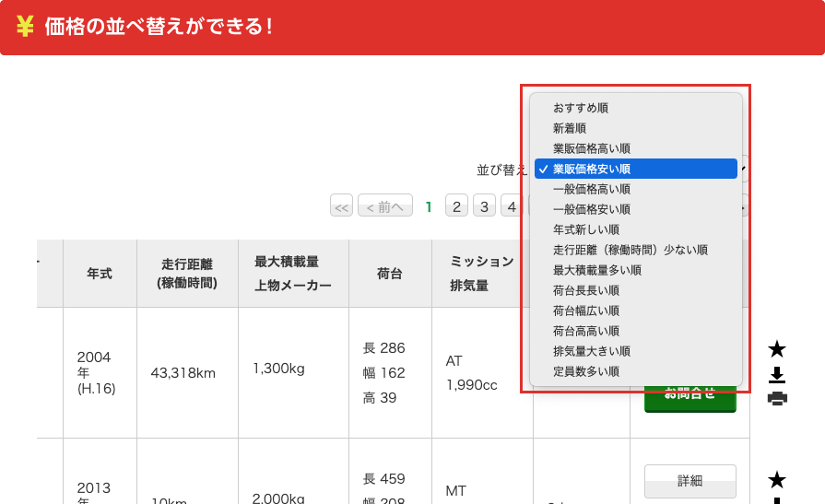Choose 一般価格安い順 sort option
The height and width of the screenshot is (504, 825).
[591, 209]
